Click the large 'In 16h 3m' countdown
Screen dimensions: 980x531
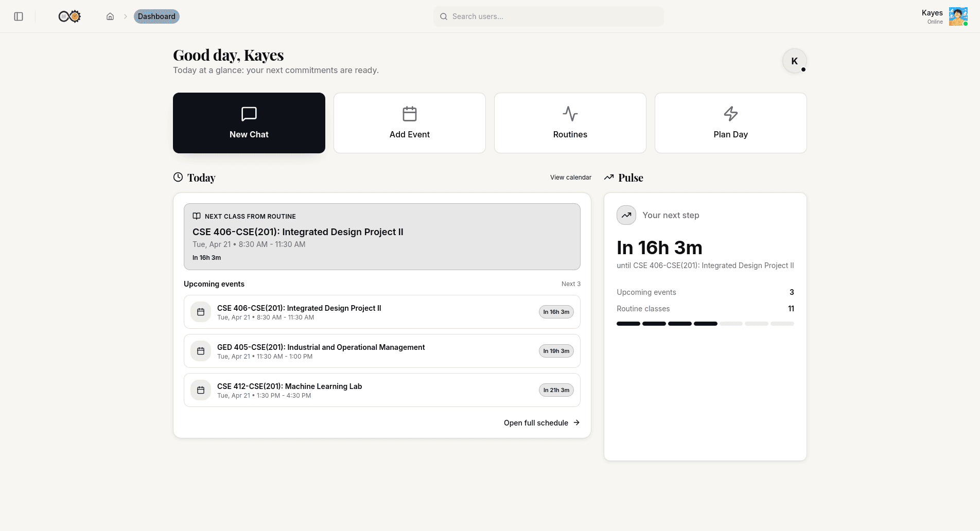coord(659,248)
